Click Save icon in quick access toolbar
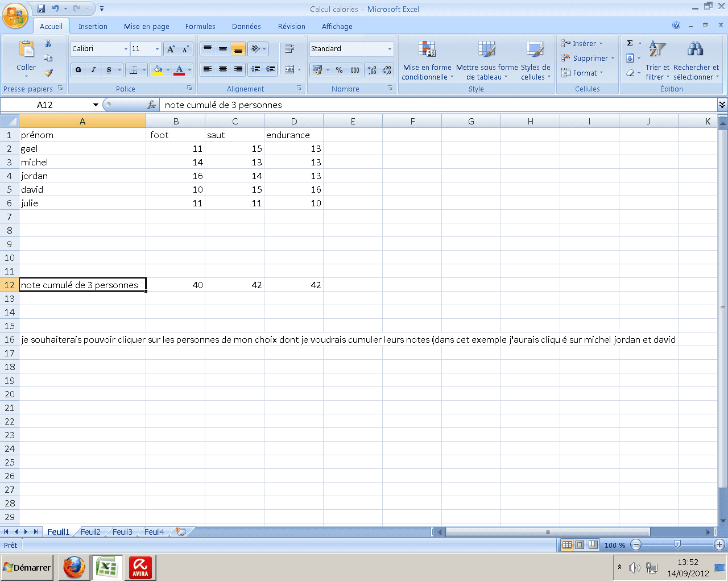The width and height of the screenshot is (728, 582). click(41, 9)
